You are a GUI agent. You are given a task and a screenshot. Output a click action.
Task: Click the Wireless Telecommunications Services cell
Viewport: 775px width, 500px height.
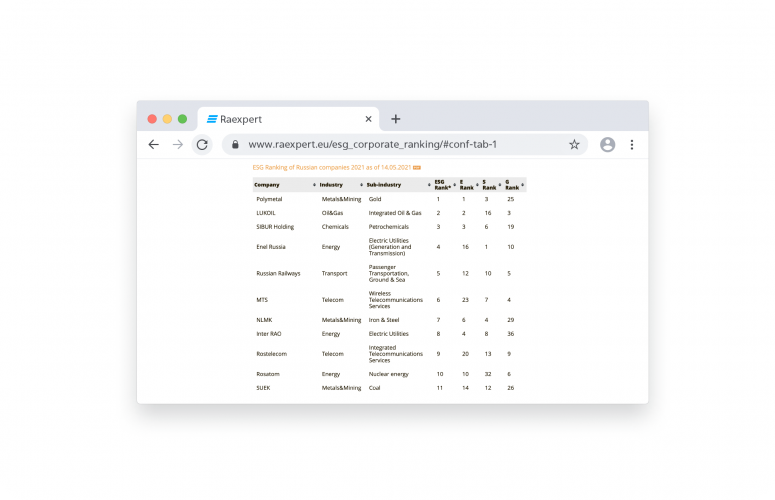click(x=396, y=300)
